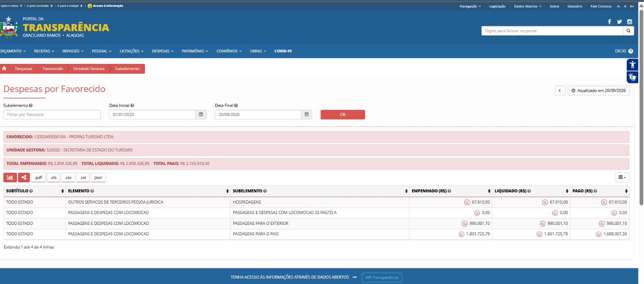Open Data Inicial calendar picker
Viewport: 644px width, 284px height.
click(x=201, y=115)
